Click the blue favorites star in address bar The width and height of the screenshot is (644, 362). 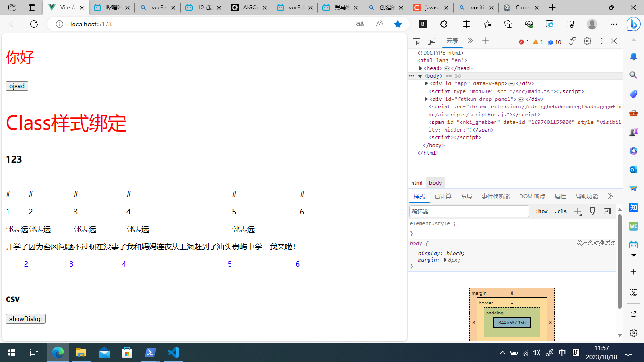pyautogui.click(x=398, y=24)
